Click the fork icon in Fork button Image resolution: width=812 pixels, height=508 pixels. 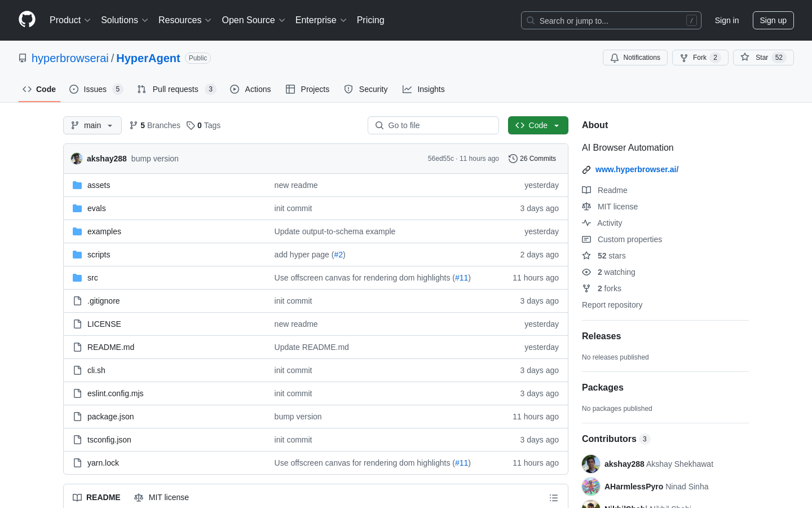point(684,58)
